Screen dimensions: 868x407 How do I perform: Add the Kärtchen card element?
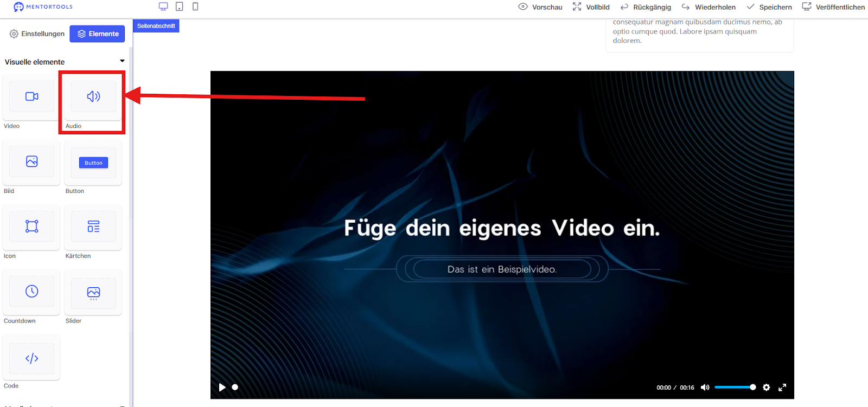(x=93, y=228)
